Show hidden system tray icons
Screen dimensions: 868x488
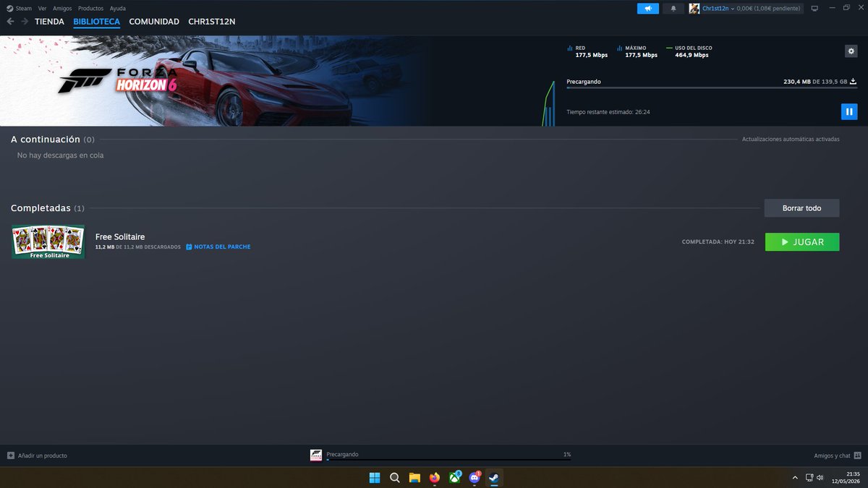coord(795,478)
